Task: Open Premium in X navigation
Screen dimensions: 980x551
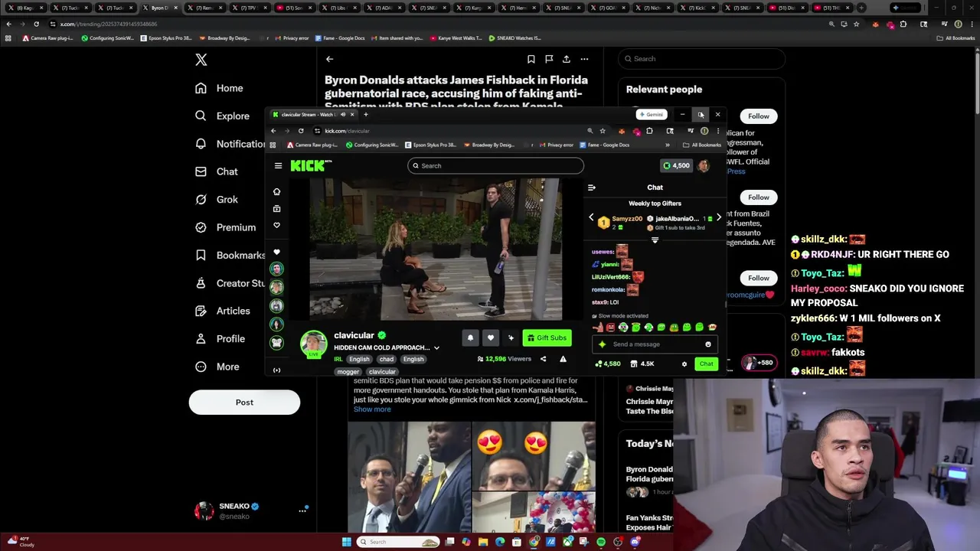Action: pos(225,227)
